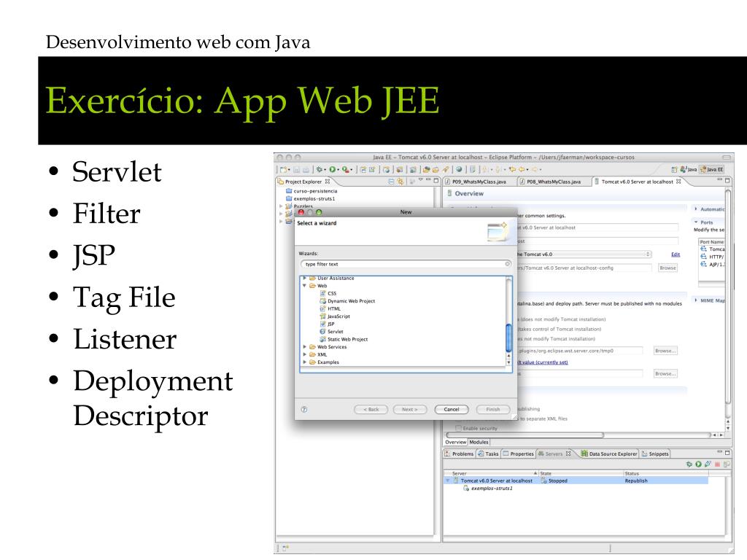
Task: Open the Data Source Explorer tab
Action: pyautogui.click(x=609, y=454)
